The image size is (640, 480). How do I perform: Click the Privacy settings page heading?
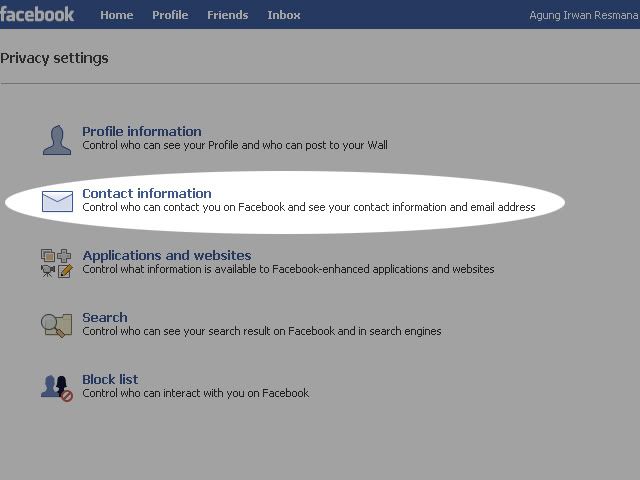(x=54, y=58)
